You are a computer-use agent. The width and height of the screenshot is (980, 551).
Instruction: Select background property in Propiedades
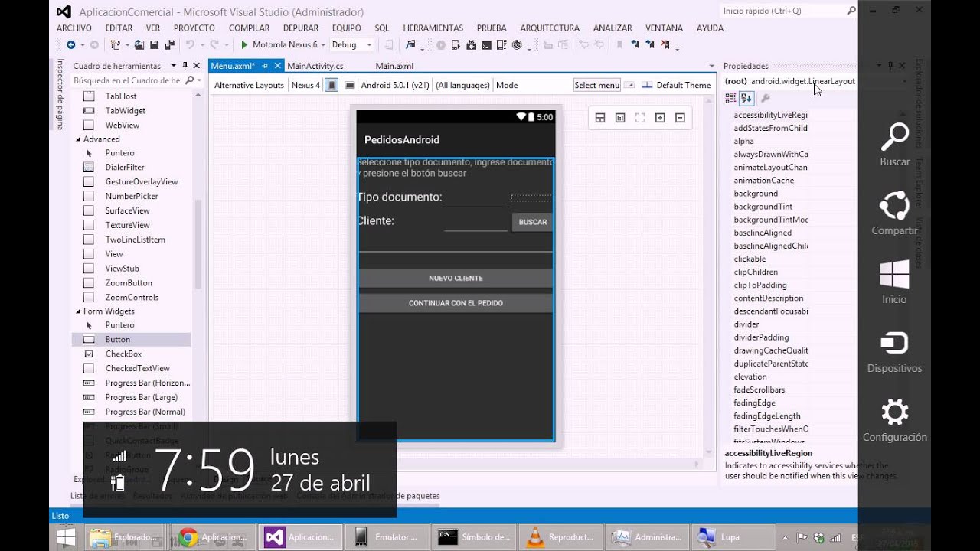point(756,194)
